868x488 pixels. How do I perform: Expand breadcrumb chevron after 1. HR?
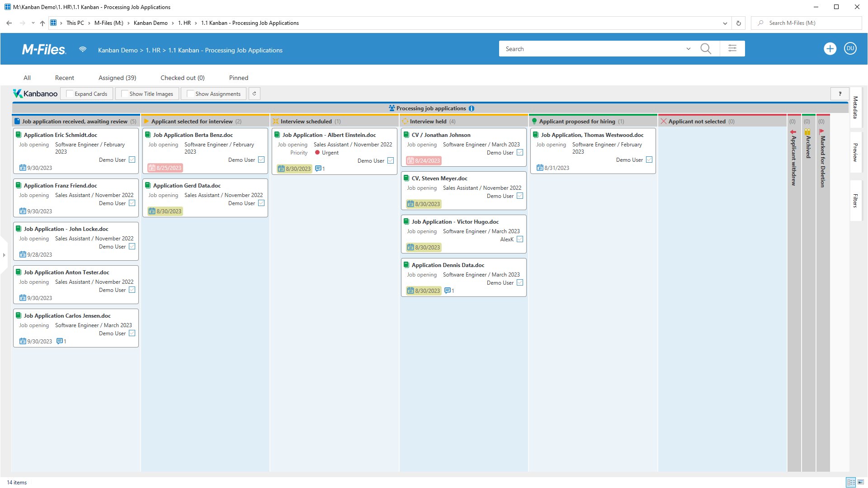(x=196, y=23)
